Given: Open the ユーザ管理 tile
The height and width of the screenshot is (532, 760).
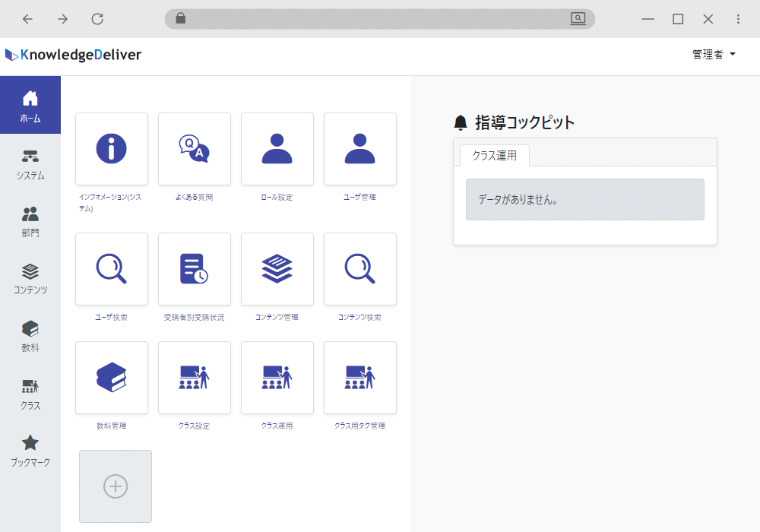Looking at the screenshot, I should [x=360, y=149].
